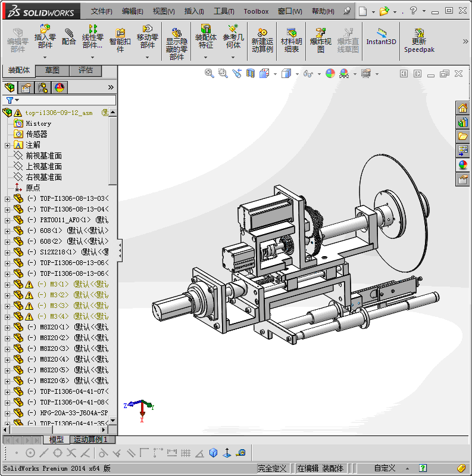
Task: Expand more FeatureManager tabs chevron
Action: [x=111, y=88]
